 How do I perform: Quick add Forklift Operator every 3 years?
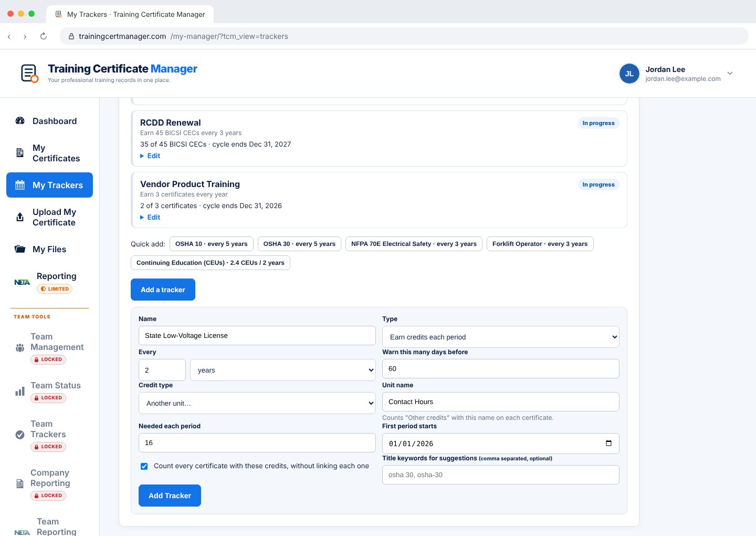click(x=540, y=244)
